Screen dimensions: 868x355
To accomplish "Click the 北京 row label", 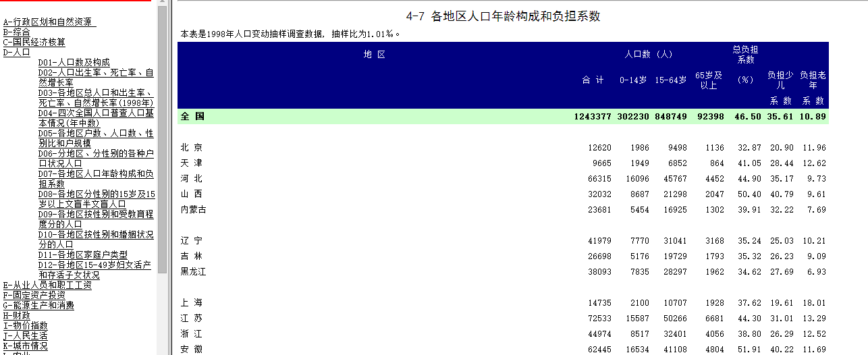I will pos(191,147).
